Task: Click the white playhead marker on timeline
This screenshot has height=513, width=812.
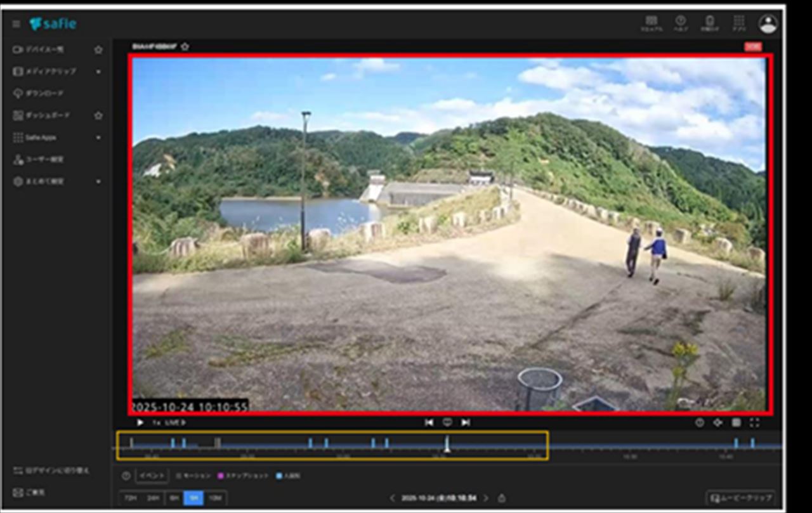Action: [x=447, y=446]
